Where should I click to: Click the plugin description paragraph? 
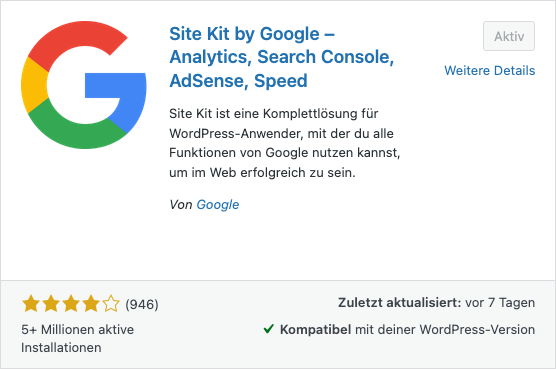[x=285, y=143]
